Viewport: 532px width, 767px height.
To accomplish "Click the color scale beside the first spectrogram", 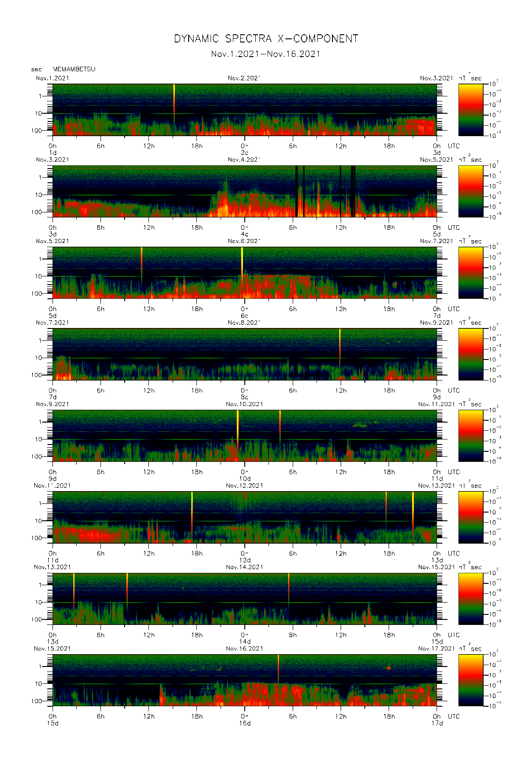I will (x=470, y=110).
